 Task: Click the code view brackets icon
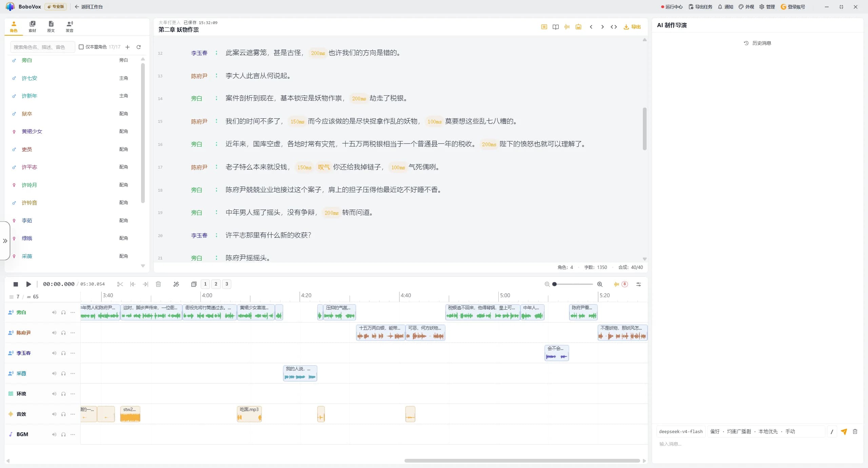tap(614, 27)
